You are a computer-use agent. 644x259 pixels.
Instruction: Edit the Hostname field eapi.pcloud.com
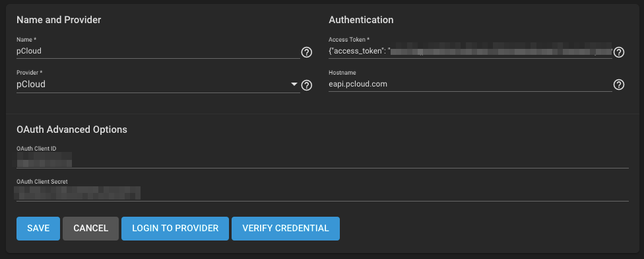(x=470, y=85)
